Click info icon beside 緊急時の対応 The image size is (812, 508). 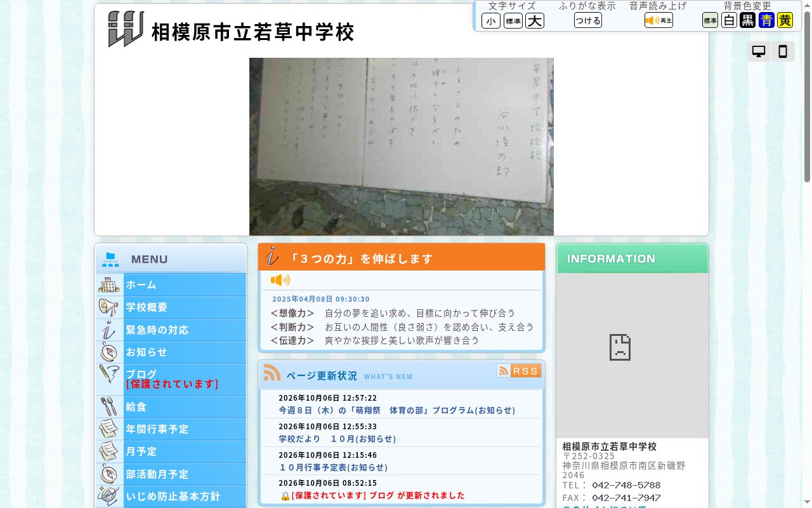[109, 330]
